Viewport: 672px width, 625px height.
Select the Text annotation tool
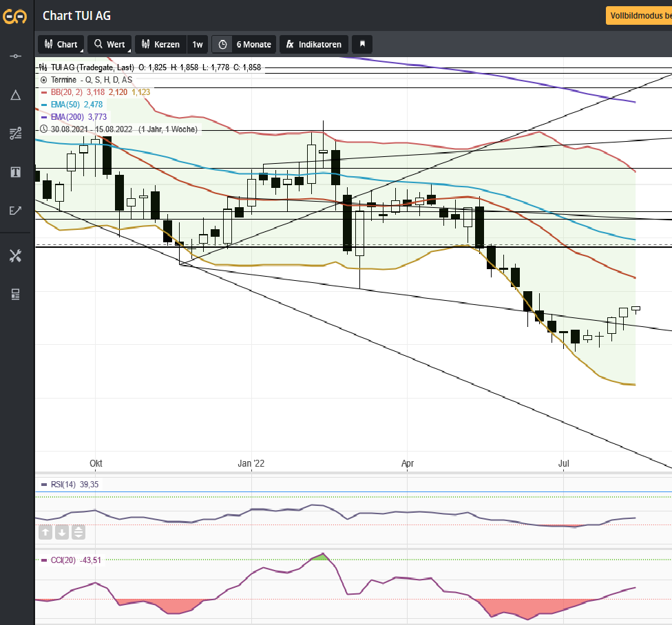[x=15, y=172]
